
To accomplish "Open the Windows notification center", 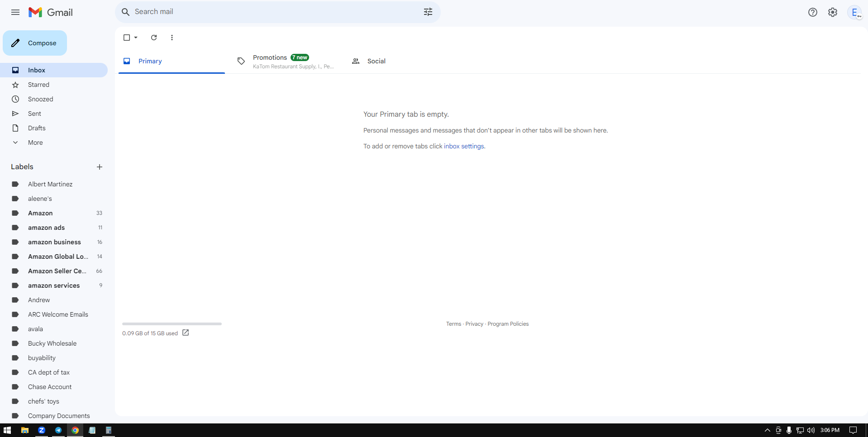I will tap(853, 430).
